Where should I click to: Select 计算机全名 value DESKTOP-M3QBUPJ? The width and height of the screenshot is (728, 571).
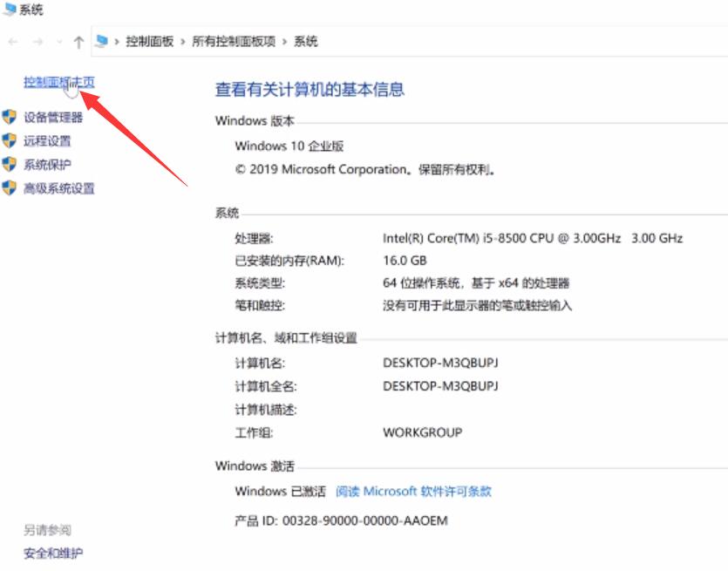440,386
